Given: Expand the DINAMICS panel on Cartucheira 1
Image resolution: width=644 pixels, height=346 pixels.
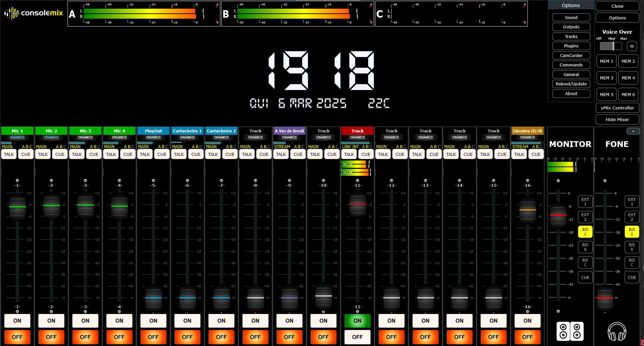Looking at the screenshot, I should click(187, 137).
